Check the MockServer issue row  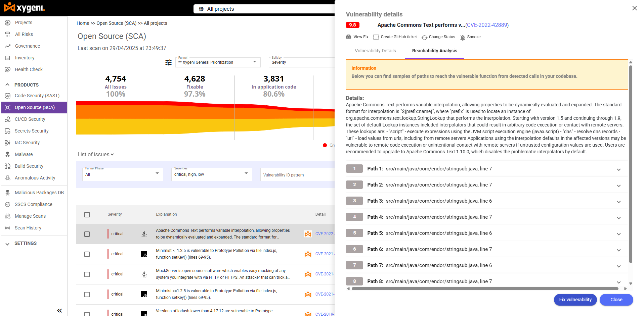(x=87, y=274)
